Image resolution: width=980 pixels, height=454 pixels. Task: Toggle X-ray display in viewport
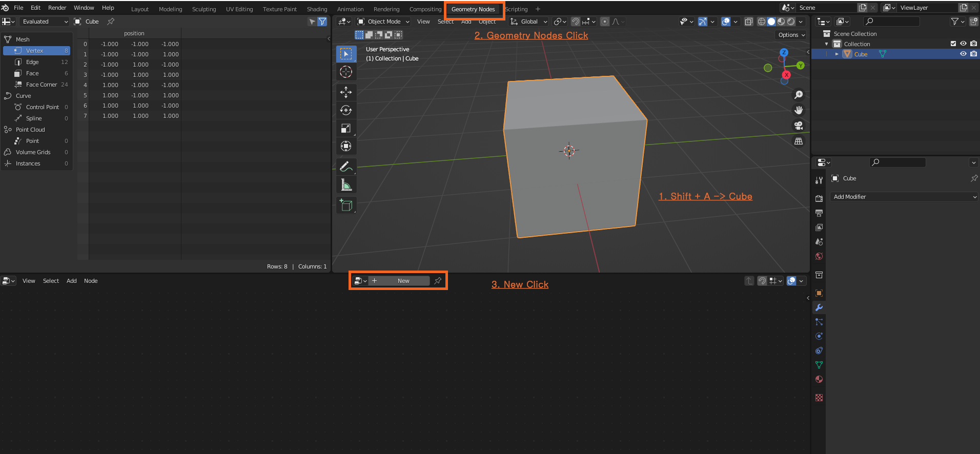point(749,22)
